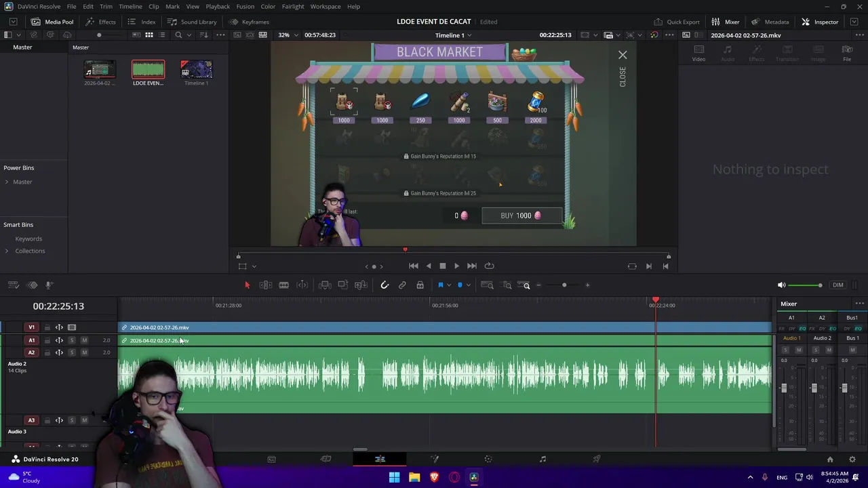Open the Timeline 1 name dropdown
The width and height of the screenshot is (868, 488).
click(x=454, y=35)
